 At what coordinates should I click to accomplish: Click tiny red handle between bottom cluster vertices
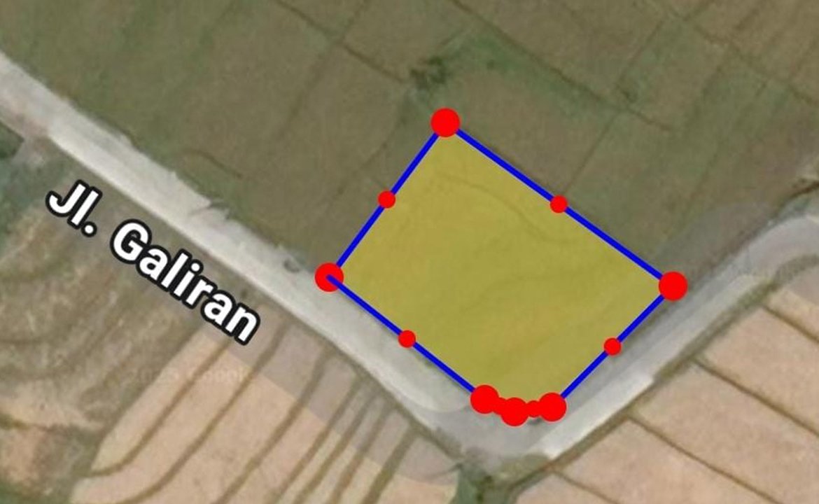tap(533, 408)
